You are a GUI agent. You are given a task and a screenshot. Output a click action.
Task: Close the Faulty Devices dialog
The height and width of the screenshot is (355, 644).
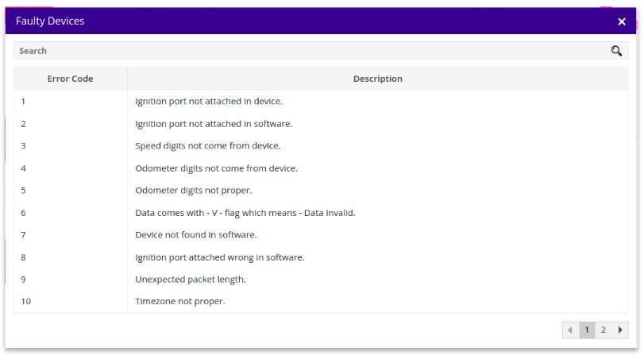622,21
